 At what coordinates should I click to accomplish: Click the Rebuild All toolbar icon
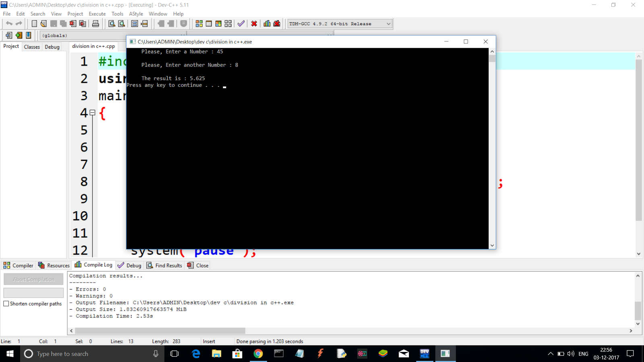(x=228, y=24)
